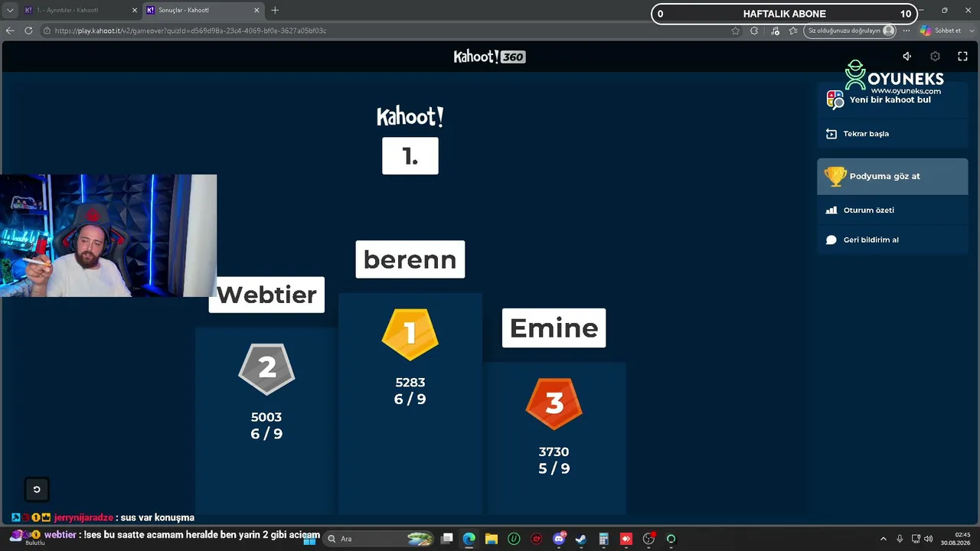Click Webtier's score 5003
The image size is (980, 551).
tap(266, 417)
